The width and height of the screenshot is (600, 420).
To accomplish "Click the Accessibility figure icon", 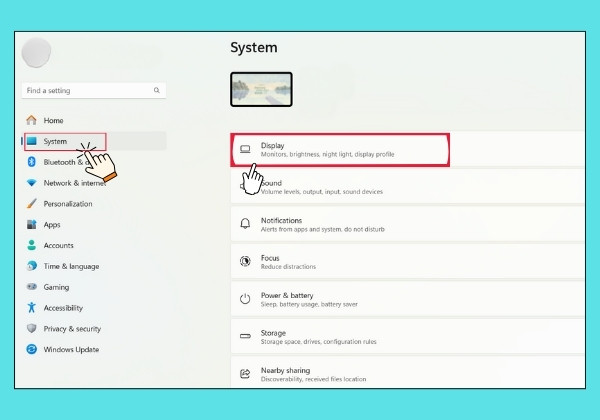I will tap(32, 308).
